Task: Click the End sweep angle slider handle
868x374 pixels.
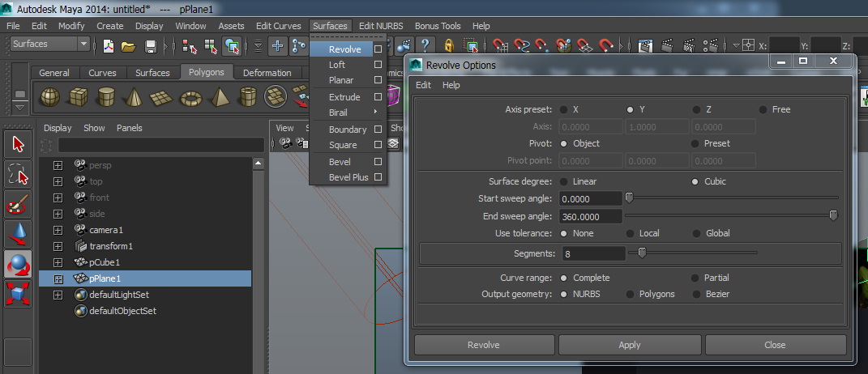Action: [x=834, y=216]
